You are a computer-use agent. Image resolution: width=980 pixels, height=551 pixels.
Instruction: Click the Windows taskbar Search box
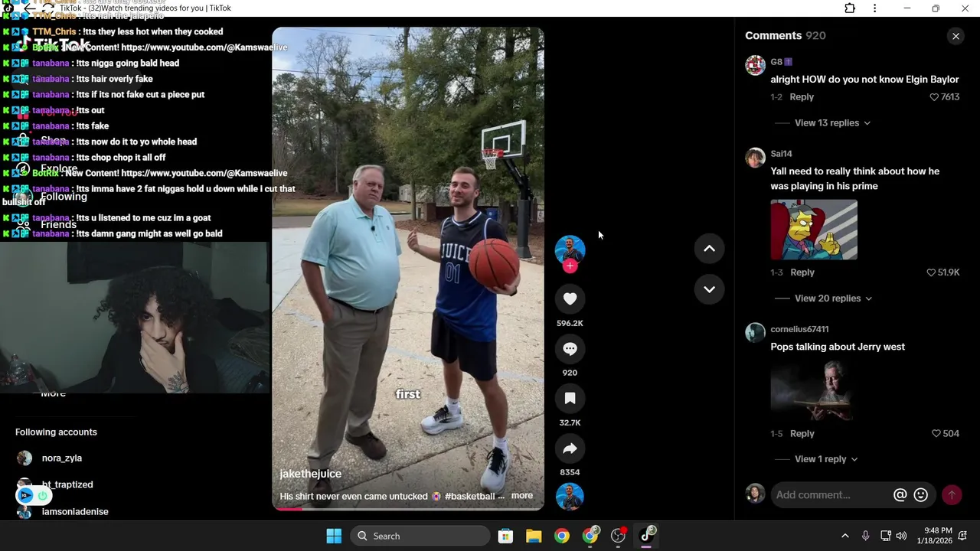click(420, 536)
